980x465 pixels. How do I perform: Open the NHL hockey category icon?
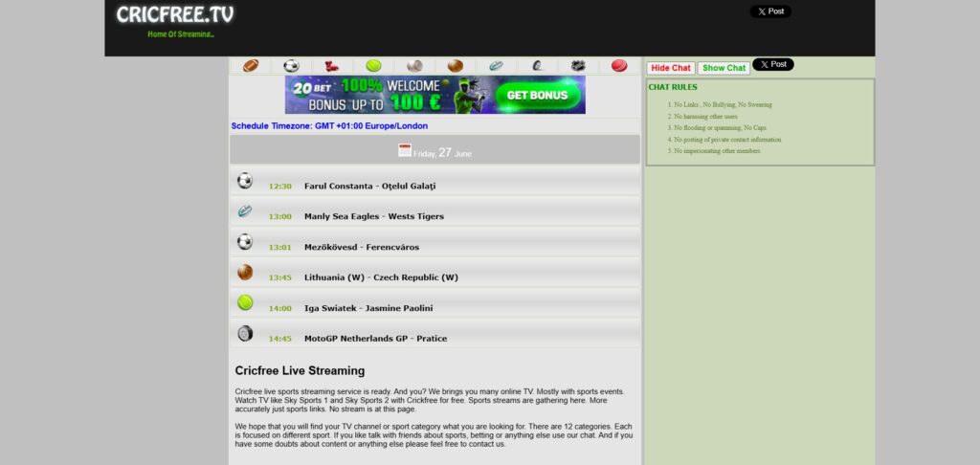[578, 66]
